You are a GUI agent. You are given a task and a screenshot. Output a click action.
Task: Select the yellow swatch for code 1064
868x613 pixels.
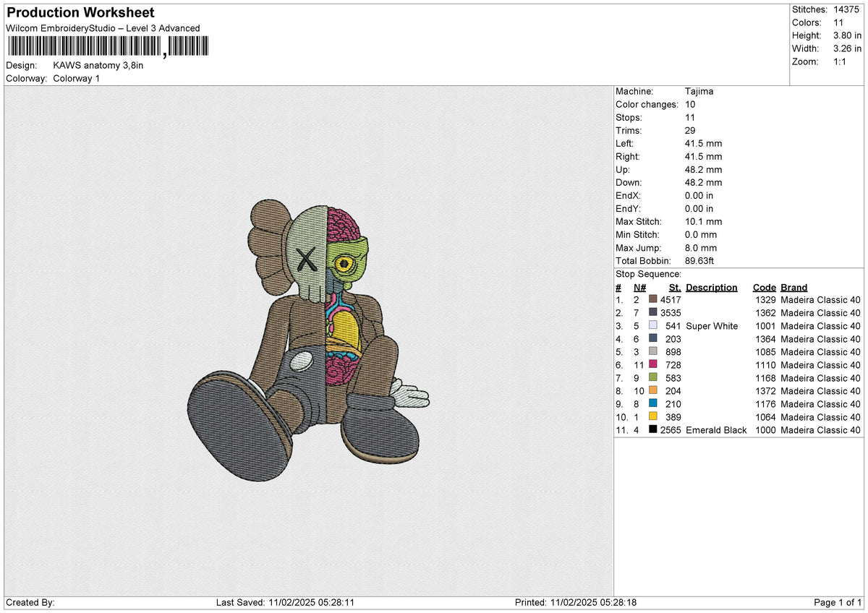tap(653, 417)
